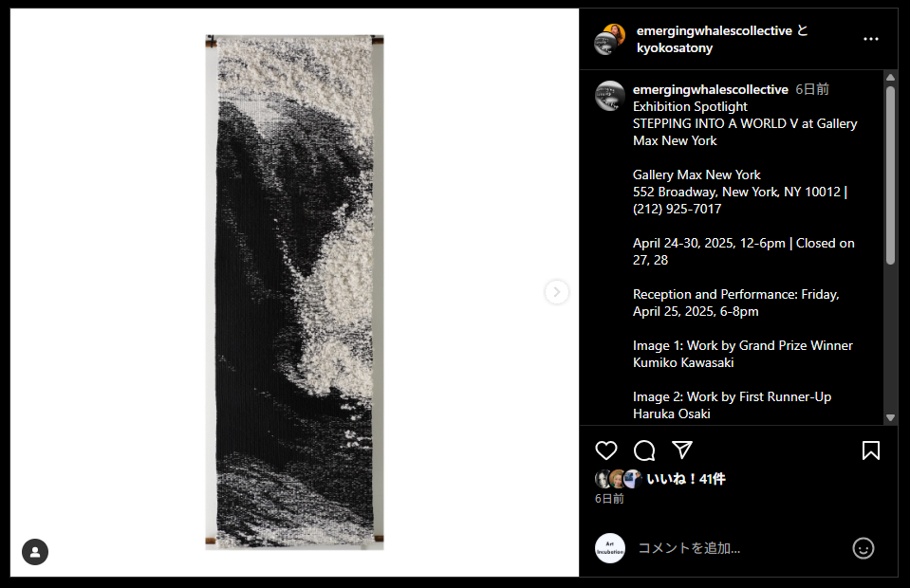Viewport: 910px width, 588px height.
Task: Open the emoji picker smiley icon
Action: click(863, 548)
